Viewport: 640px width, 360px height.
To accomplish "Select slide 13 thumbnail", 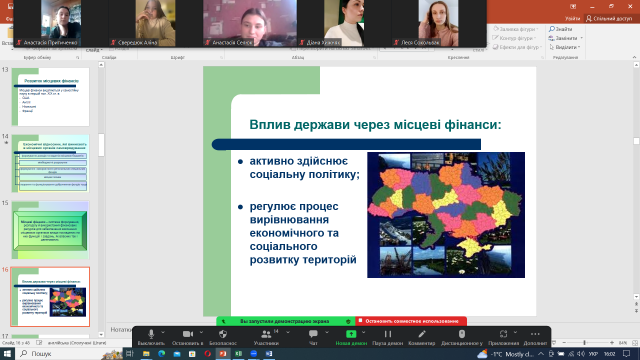I will [51, 97].
